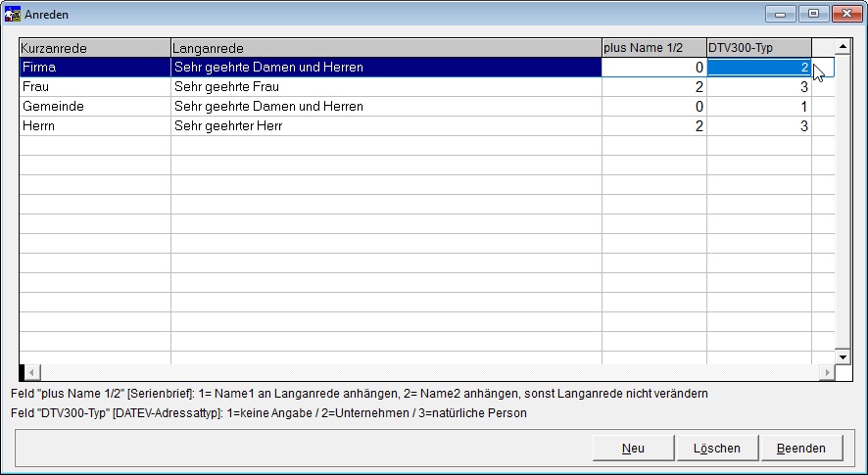Image resolution: width=868 pixels, height=475 pixels.
Task: Click Langanrede cell in Firma row
Action: 386,68
